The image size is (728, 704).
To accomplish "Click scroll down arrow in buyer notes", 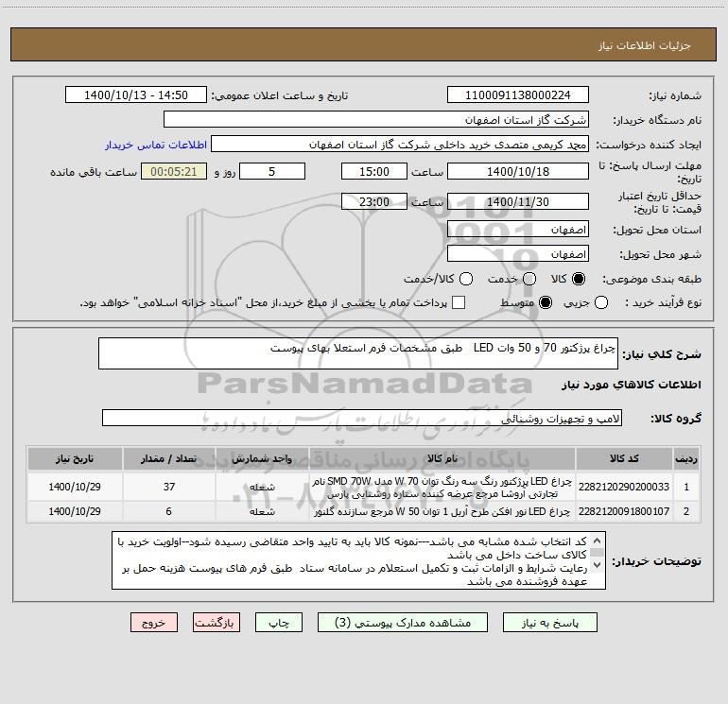I will pyautogui.click(x=598, y=565).
